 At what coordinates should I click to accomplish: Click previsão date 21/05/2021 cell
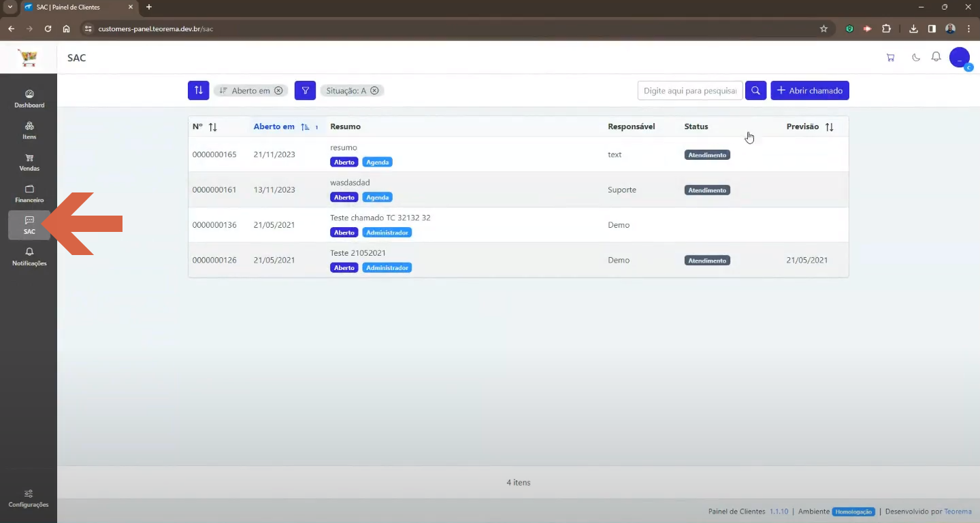[x=807, y=260]
